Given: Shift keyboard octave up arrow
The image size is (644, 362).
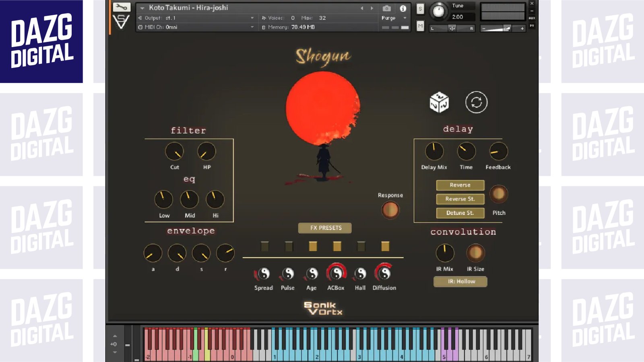Looking at the screenshot, I should point(115,336).
